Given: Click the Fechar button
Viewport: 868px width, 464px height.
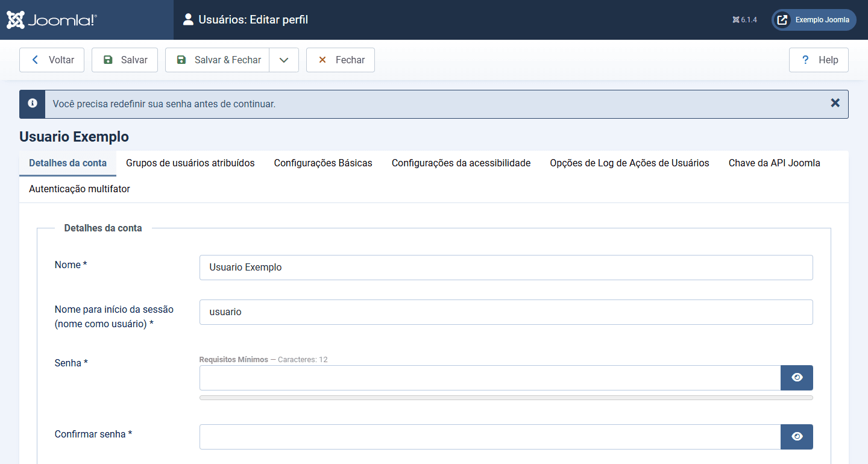Looking at the screenshot, I should (x=341, y=60).
